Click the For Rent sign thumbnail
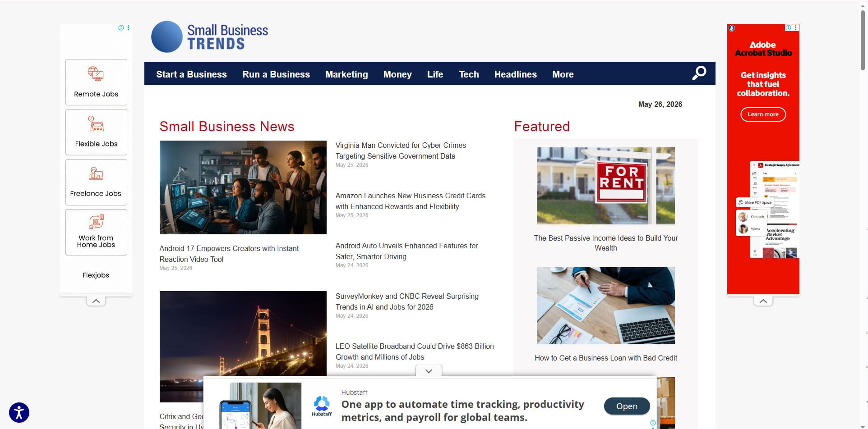Screen dimensions: 868x429 [x=606, y=186]
